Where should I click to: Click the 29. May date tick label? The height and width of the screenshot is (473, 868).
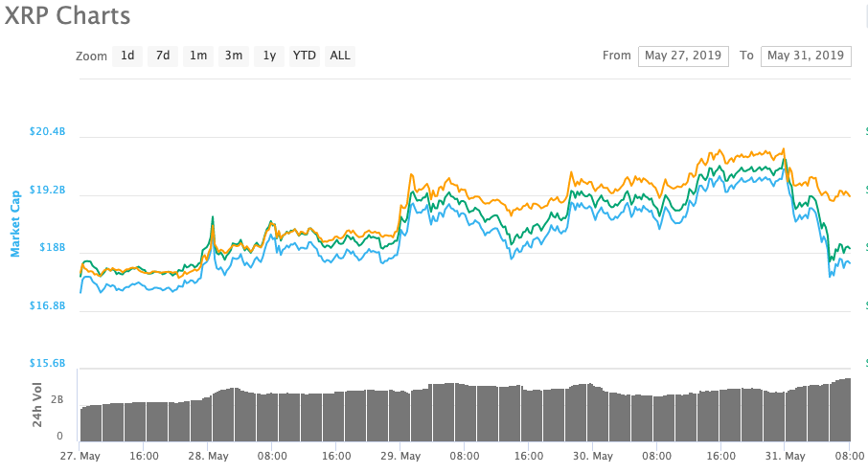[400, 457]
